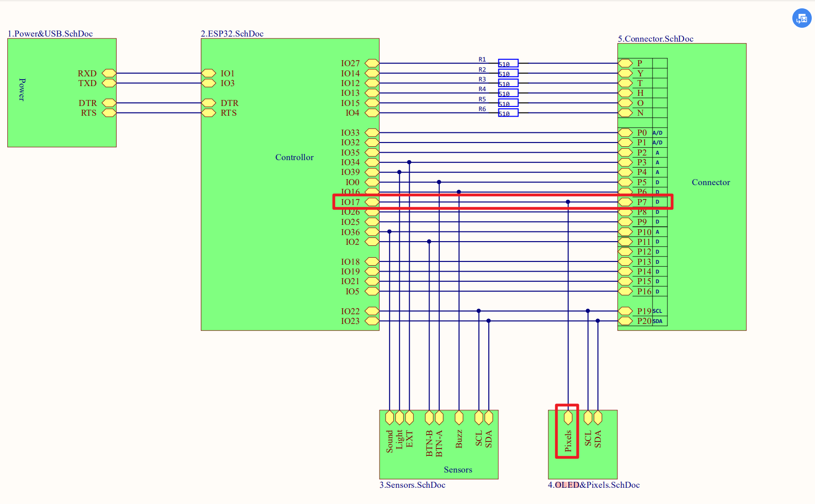
Task: Select the P0 connector port symbol
Action: click(625, 132)
